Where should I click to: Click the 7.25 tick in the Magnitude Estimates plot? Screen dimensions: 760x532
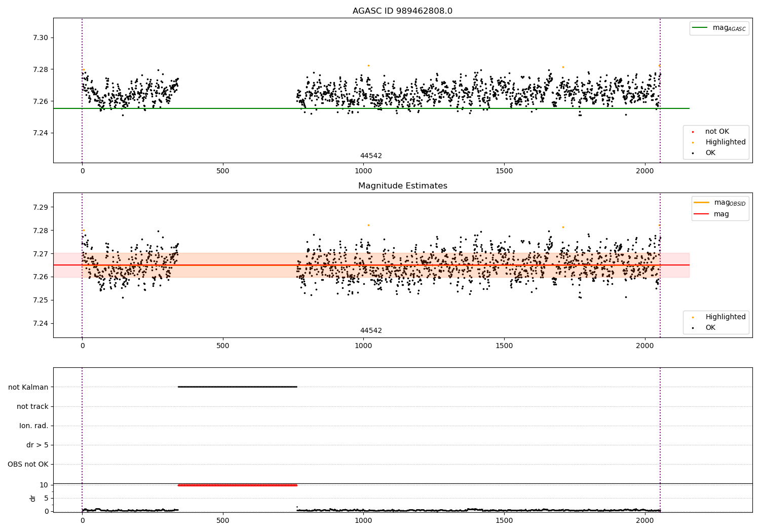(40, 300)
